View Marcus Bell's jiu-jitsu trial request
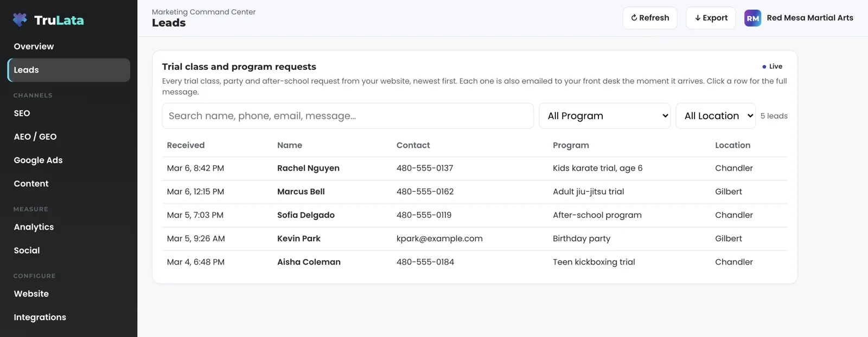 click(x=475, y=192)
